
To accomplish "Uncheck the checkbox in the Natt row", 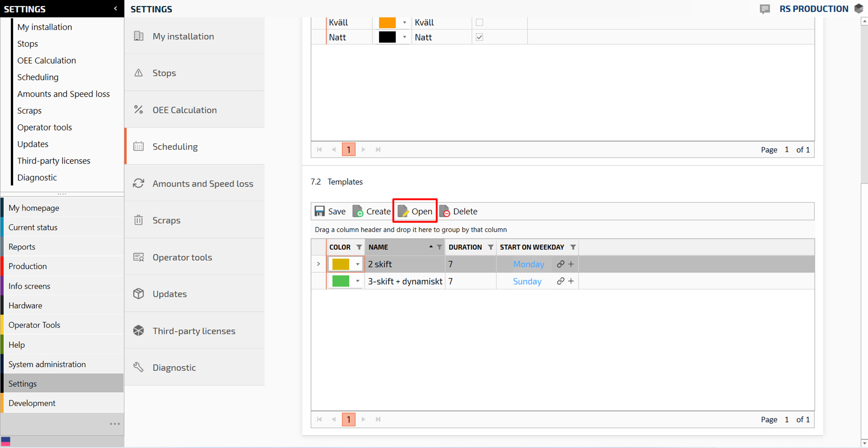I will click(479, 37).
